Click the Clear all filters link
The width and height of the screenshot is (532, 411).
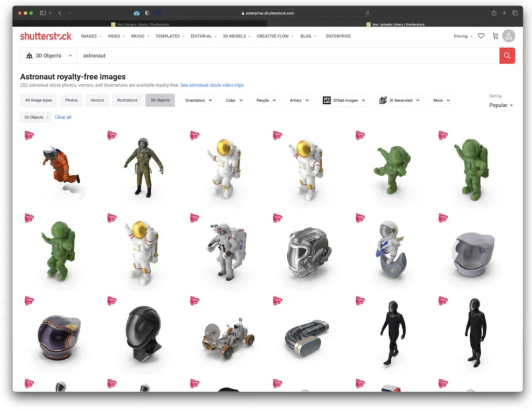pos(63,117)
